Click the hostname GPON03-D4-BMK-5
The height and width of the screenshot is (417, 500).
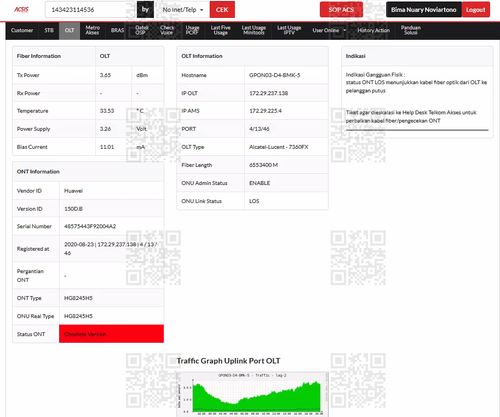[275, 75]
